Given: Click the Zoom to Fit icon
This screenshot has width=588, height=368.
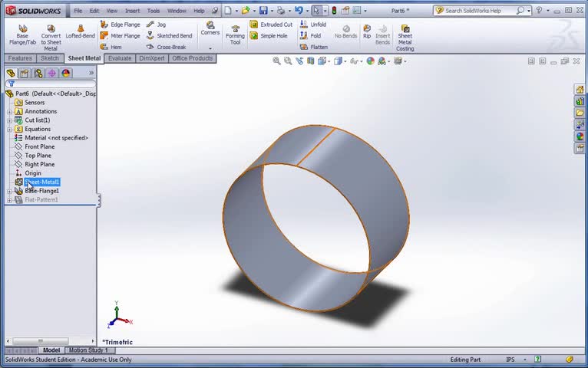Looking at the screenshot, I should tap(276, 61).
